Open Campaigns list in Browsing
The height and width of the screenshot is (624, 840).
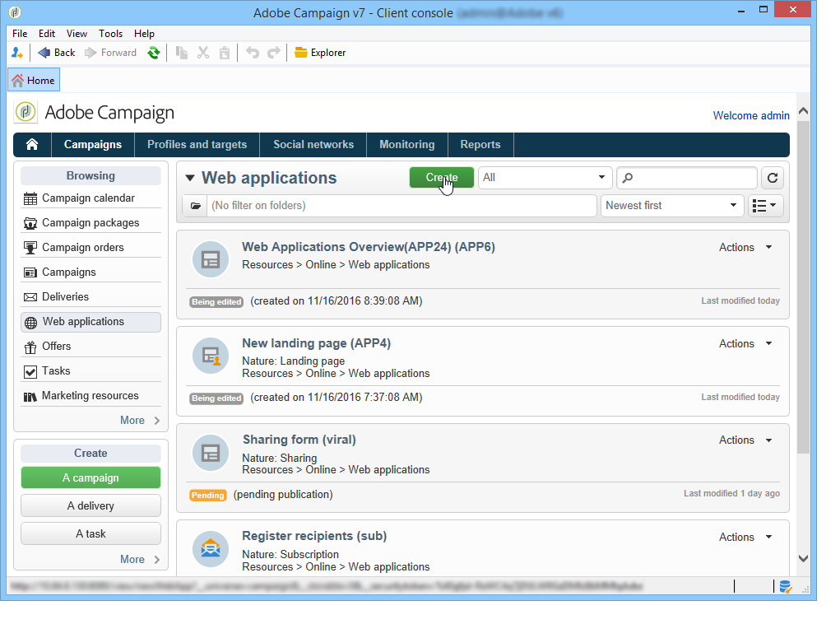click(91, 272)
